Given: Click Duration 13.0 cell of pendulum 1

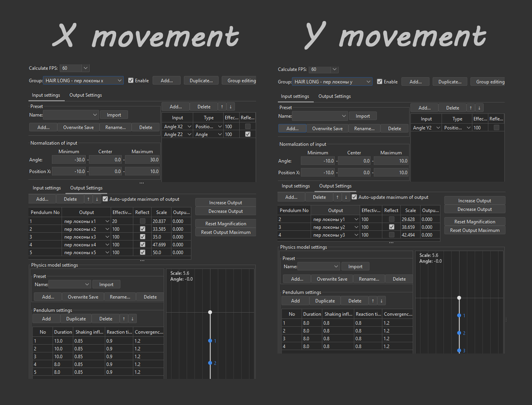Looking at the screenshot, I should point(63,341).
